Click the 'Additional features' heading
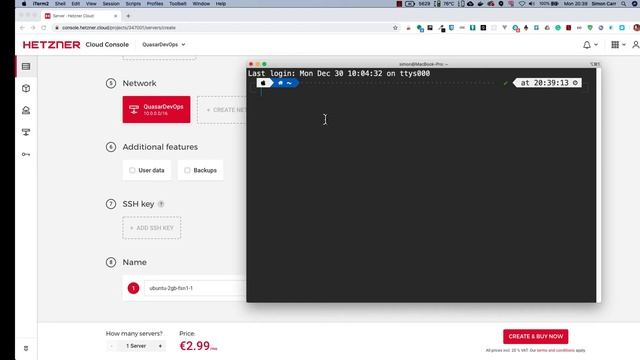Screen dimensions: 640x360 point(160,147)
